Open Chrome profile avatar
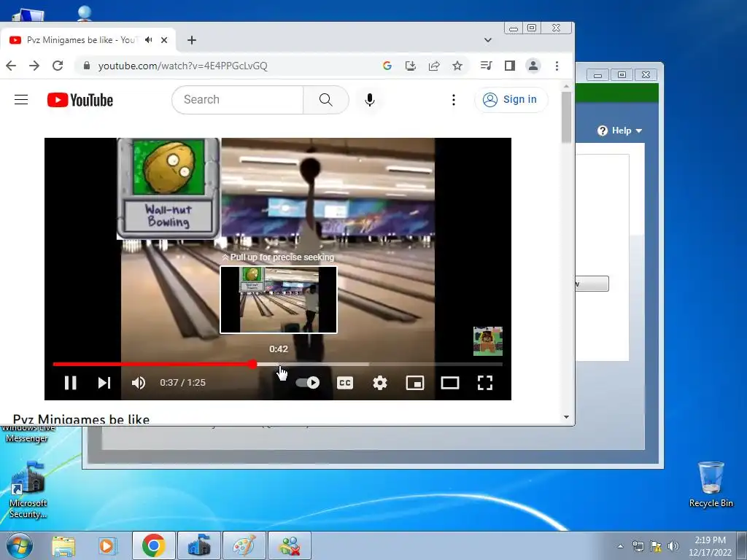The image size is (747, 560). tap(533, 66)
